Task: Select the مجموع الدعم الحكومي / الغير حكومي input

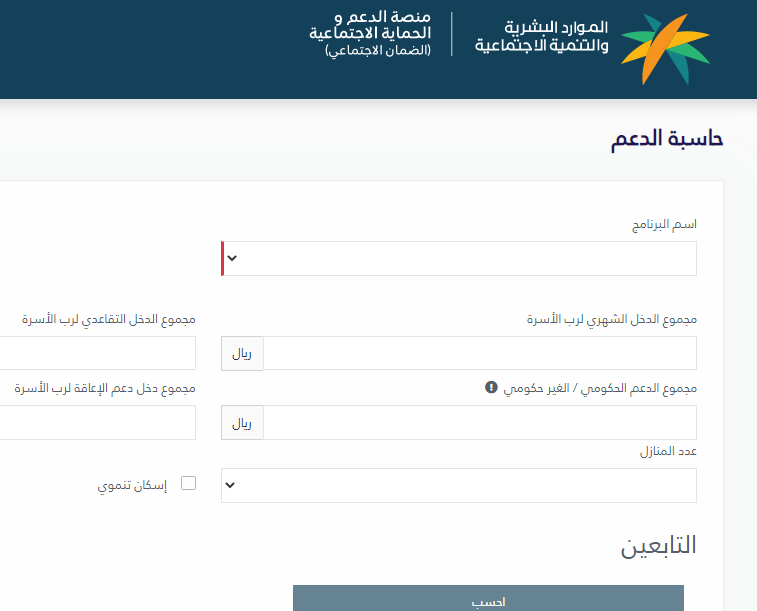Action: click(x=480, y=422)
